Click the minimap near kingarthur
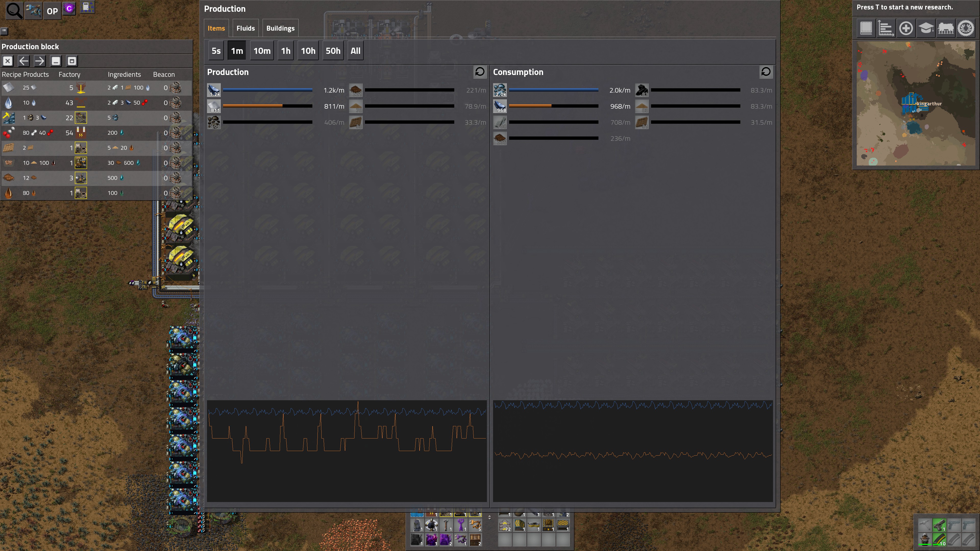980x551 pixels. [916, 103]
